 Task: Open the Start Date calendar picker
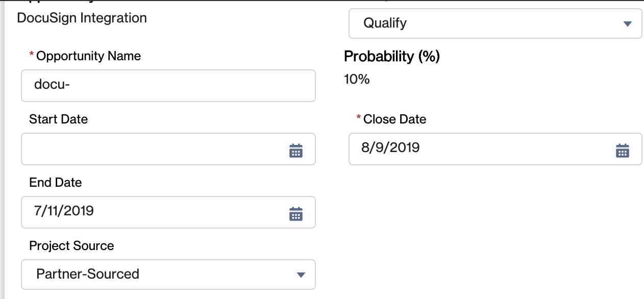(296, 149)
